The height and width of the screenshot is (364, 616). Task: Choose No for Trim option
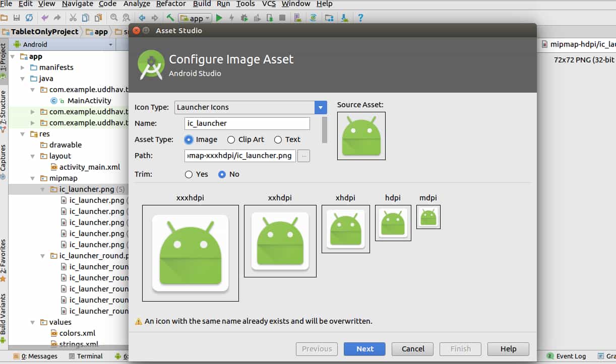pyautogui.click(x=222, y=174)
